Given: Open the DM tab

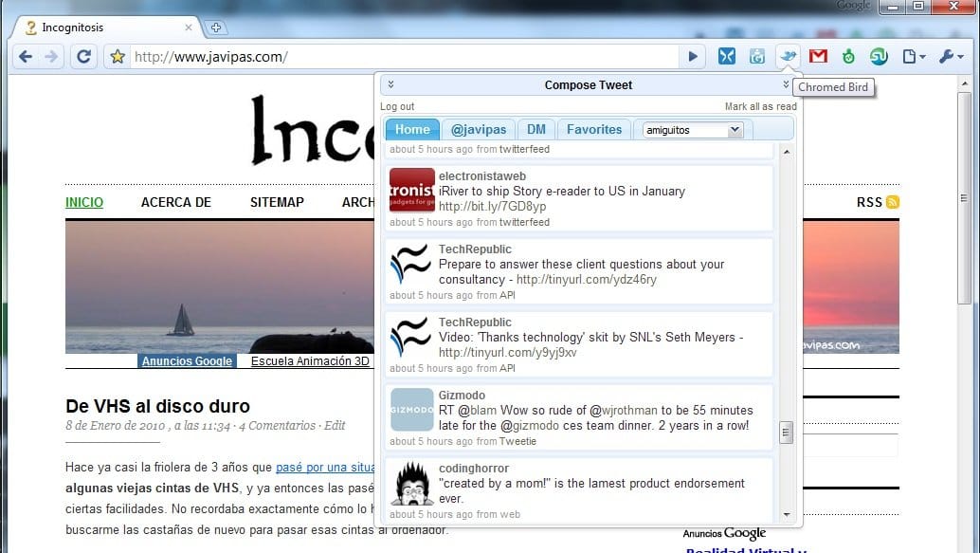Looking at the screenshot, I should (536, 129).
